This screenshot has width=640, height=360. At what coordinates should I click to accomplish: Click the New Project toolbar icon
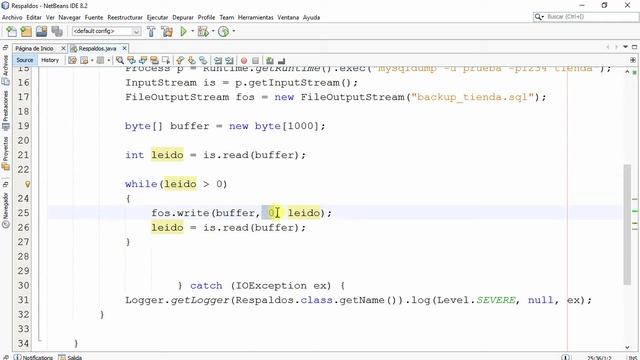click(26, 31)
